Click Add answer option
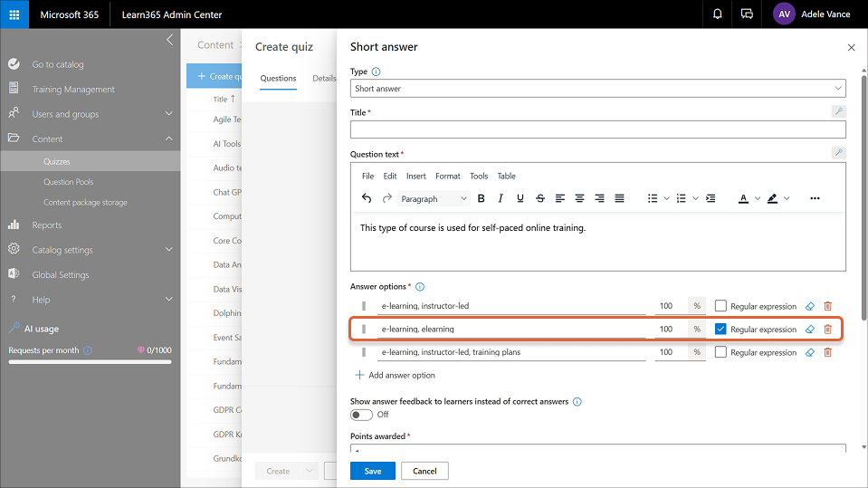The image size is (868, 488). pyautogui.click(x=395, y=375)
